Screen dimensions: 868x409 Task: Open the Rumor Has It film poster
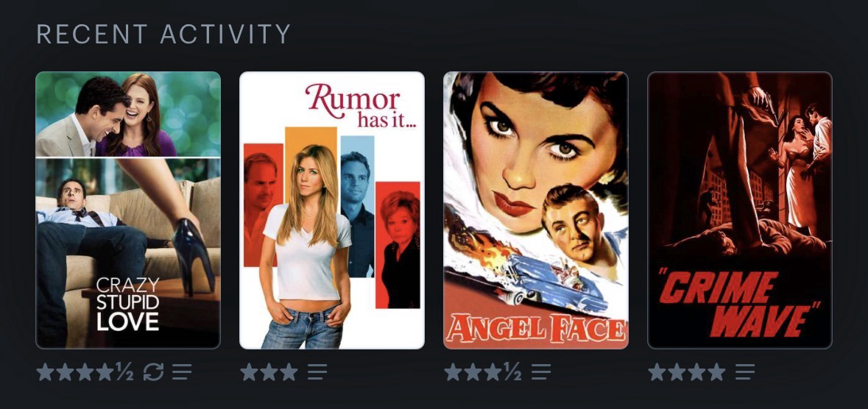click(332, 210)
